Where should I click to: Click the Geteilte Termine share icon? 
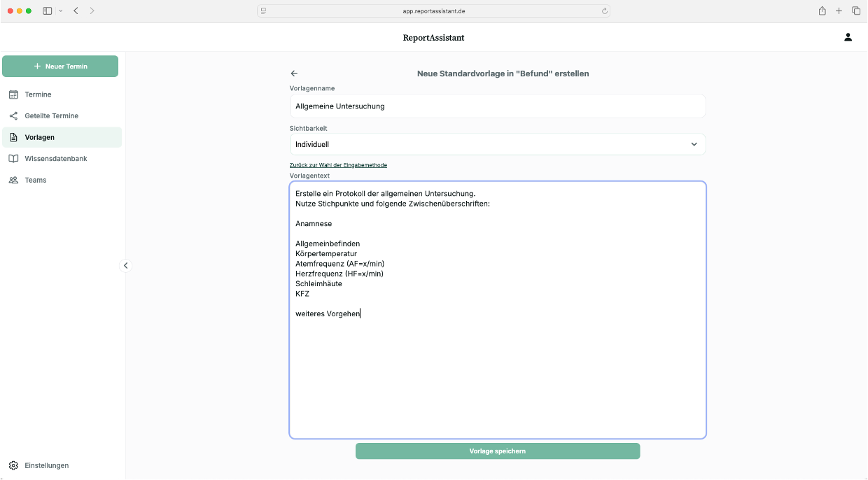tap(13, 115)
